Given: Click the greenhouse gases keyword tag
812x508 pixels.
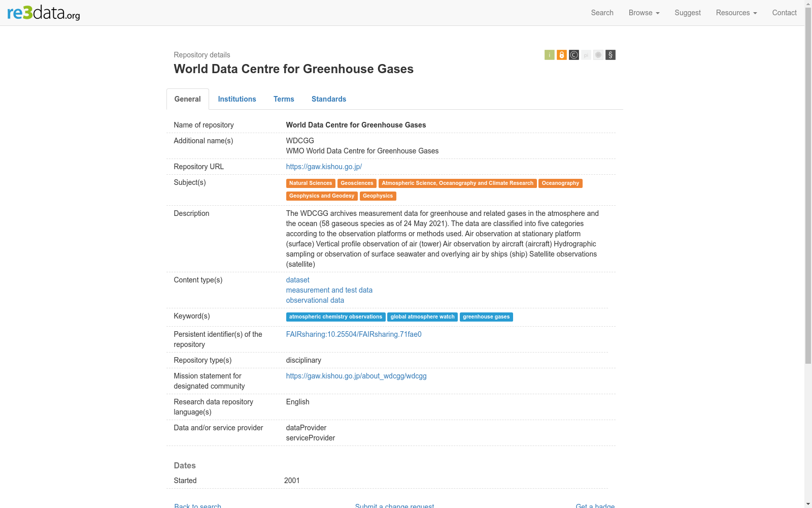Looking at the screenshot, I should pyautogui.click(x=486, y=317).
